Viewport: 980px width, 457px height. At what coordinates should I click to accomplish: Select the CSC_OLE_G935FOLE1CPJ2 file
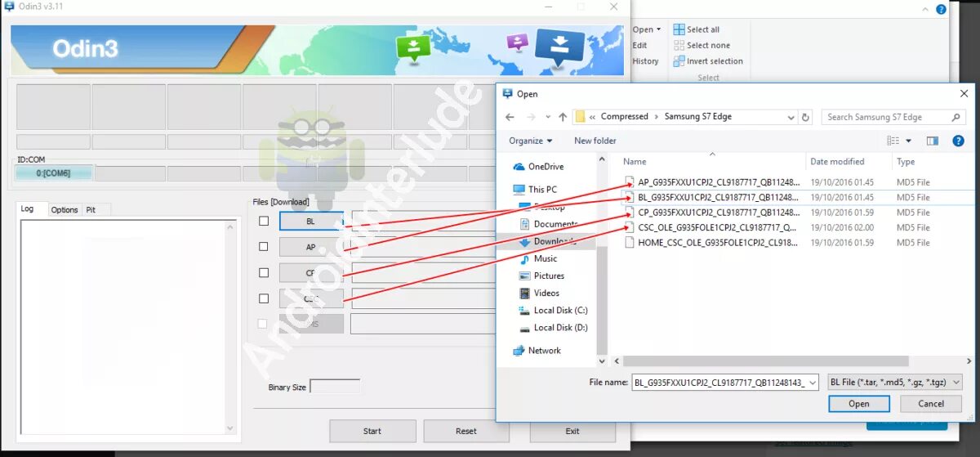click(717, 227)
